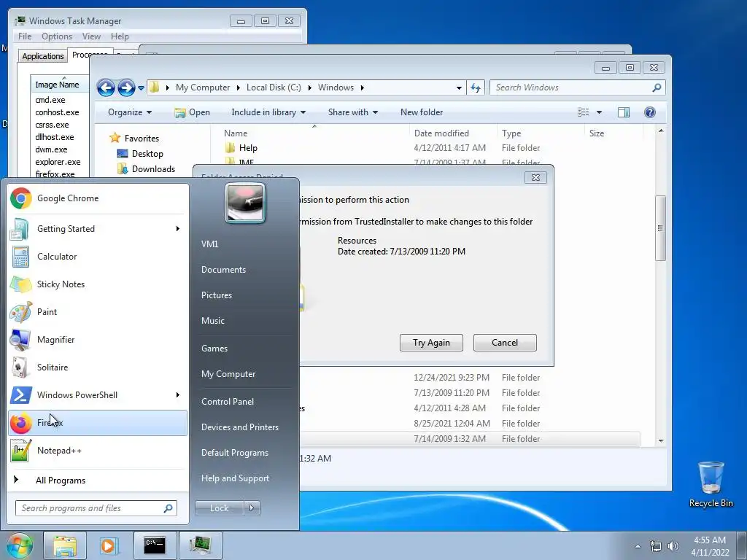Click Cancel in access denied dialog
Image resolution: width=747 pixels, height=560 pixels.
click(x=505, y=343)
